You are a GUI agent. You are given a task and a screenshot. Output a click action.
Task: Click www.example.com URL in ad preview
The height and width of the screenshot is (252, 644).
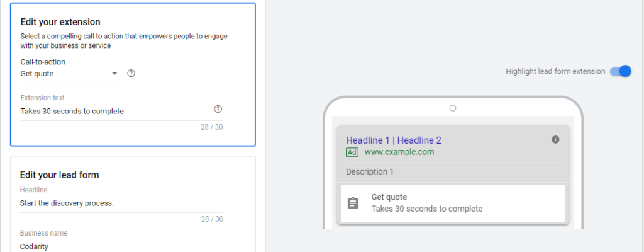click(399, 152)
